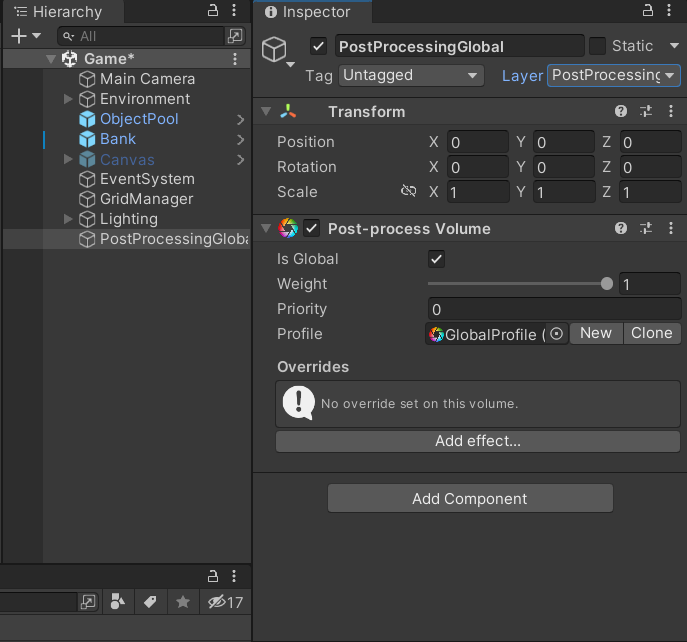The height and width of the screenshot is (642, 687).
Task: Click the Weight value field
Action: [x=650, y=284]
